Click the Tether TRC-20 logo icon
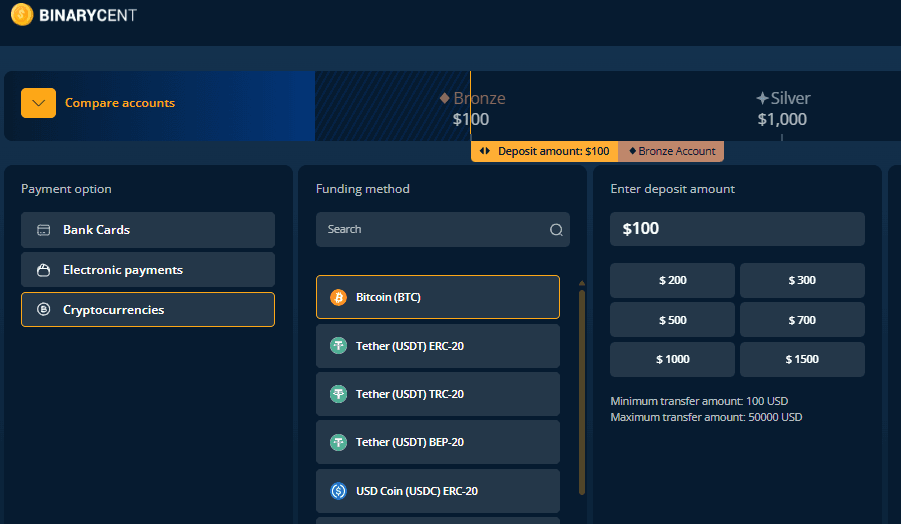This screenshot has width=901, height=524. click(x=338, y=394)
